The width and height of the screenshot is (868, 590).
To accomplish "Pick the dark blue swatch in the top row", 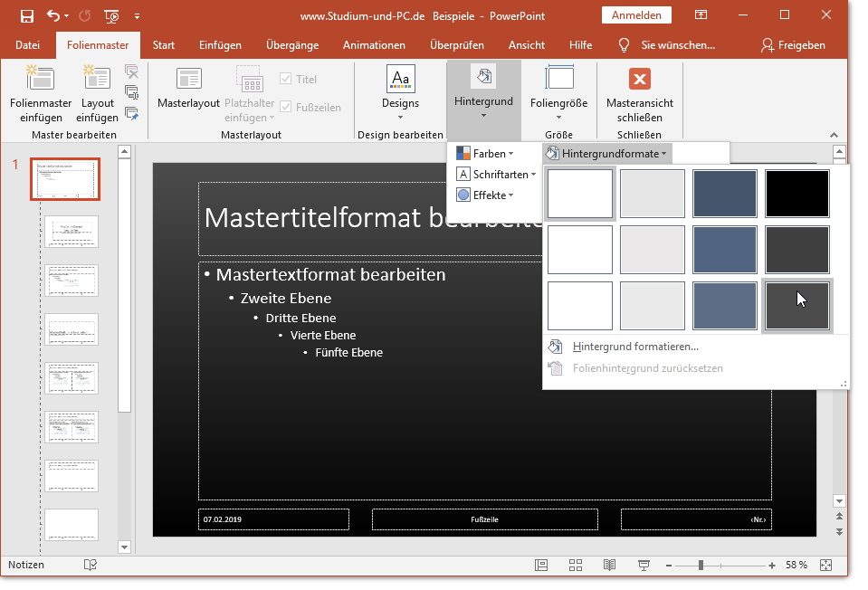I will pyautogui.click(x=725, y=194).
